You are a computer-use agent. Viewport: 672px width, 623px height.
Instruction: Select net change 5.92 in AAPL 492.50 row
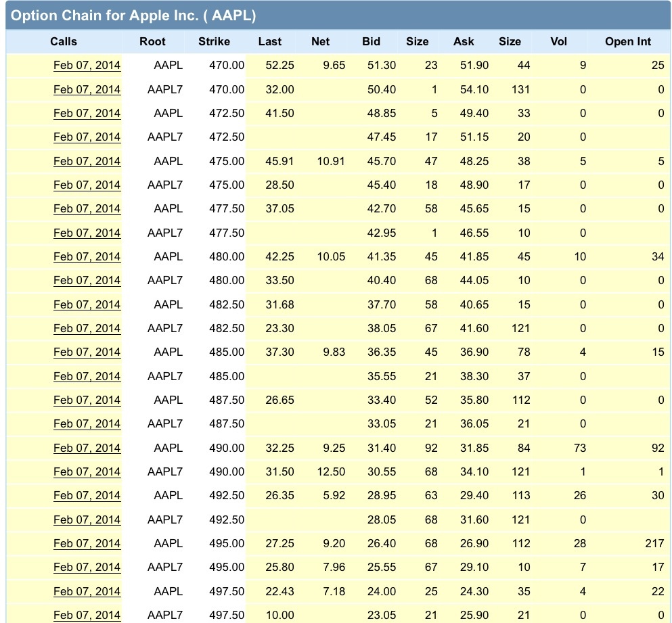pos(334,496)
